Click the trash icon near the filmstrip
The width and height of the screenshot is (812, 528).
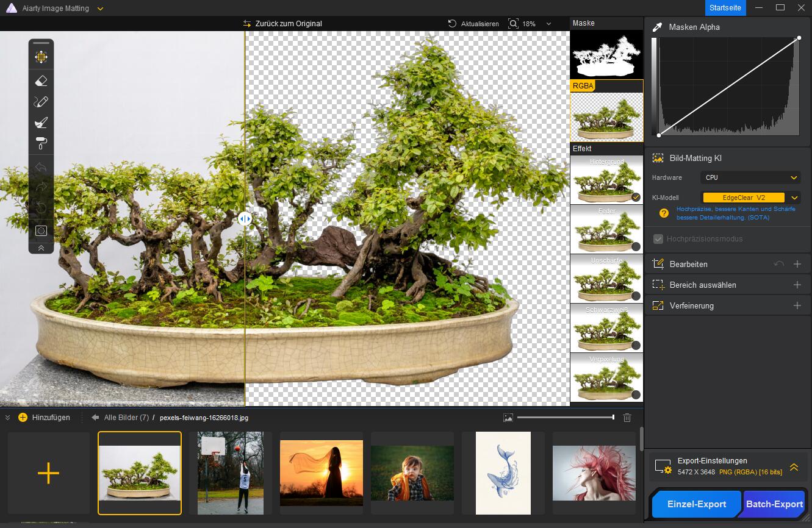point(627,418)
